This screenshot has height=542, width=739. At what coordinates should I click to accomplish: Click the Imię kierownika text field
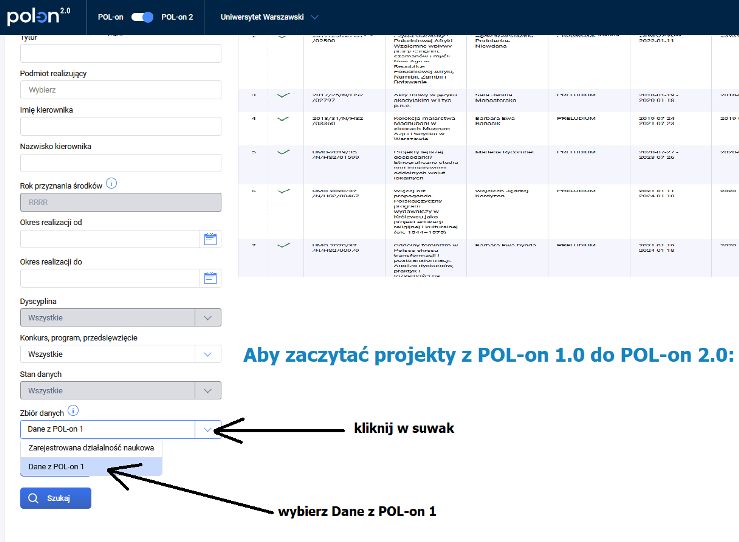click(120, 126)
